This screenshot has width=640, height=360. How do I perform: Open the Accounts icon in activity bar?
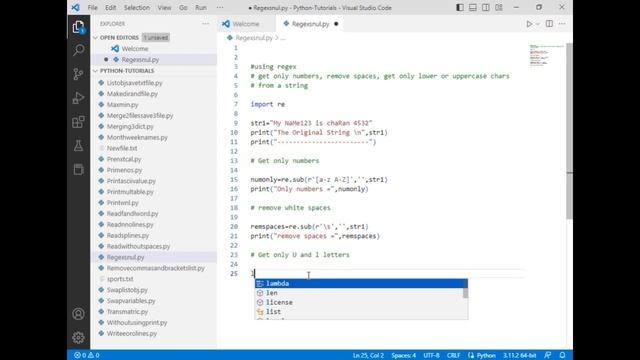tap(78, 314)
